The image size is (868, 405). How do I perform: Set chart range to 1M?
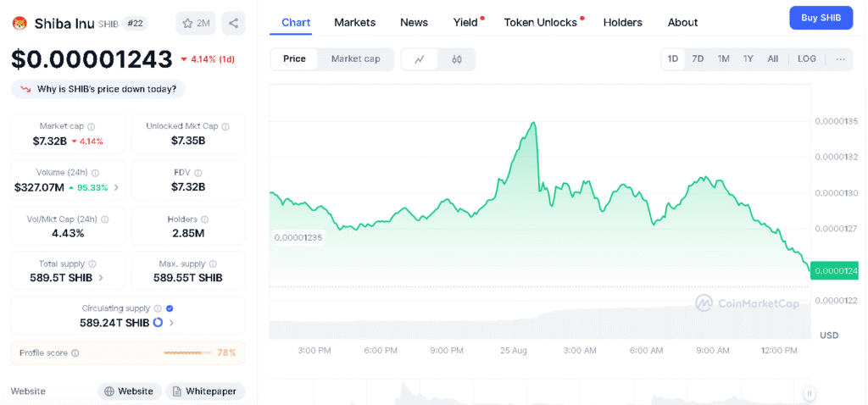724,59
